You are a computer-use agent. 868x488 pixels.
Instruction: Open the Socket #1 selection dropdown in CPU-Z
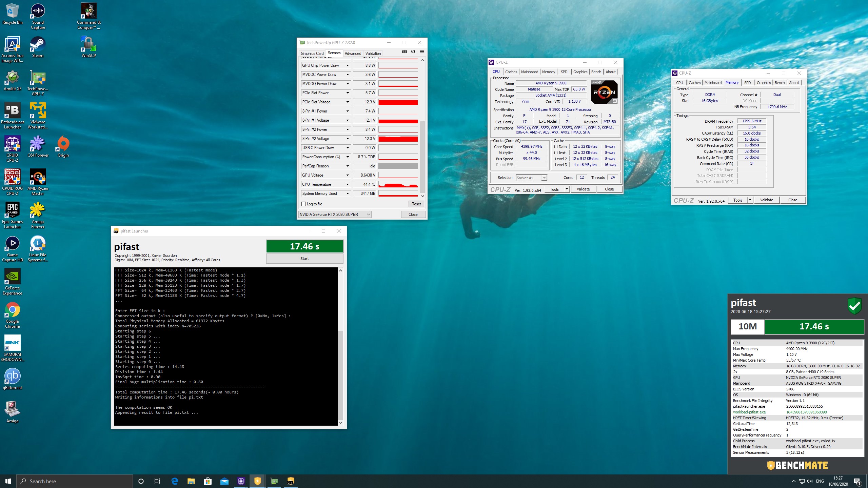(531, 178)
